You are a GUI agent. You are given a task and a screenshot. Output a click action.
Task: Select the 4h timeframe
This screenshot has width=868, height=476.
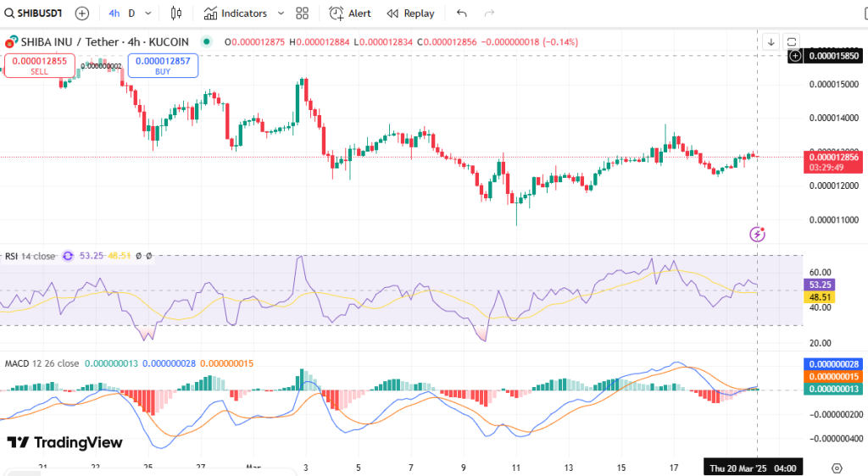click(114, 14)
